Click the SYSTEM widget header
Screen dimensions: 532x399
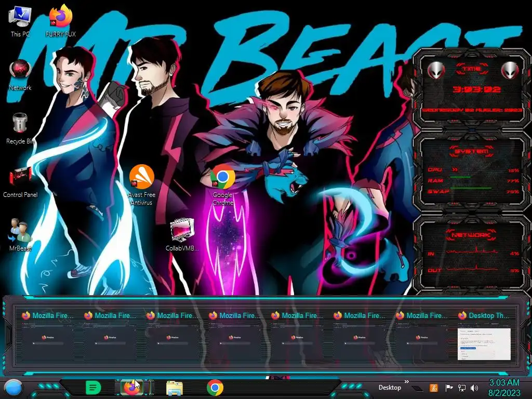[x=472, y=151]
